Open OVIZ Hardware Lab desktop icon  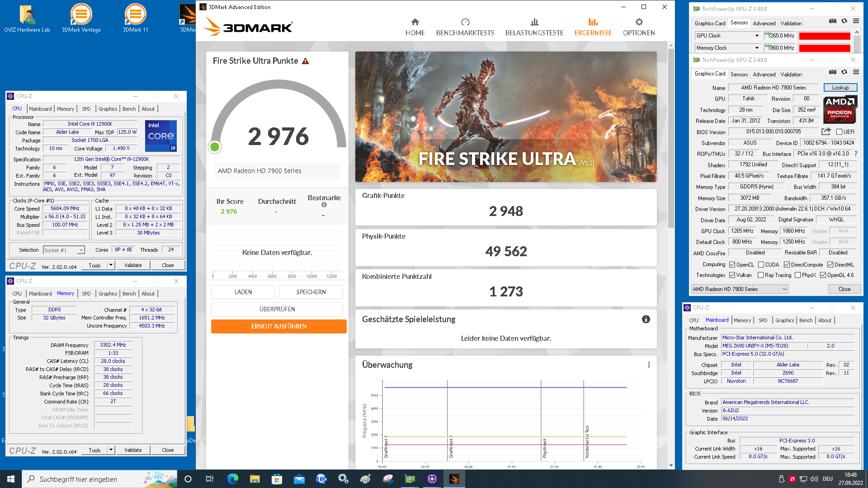(27, 18)
